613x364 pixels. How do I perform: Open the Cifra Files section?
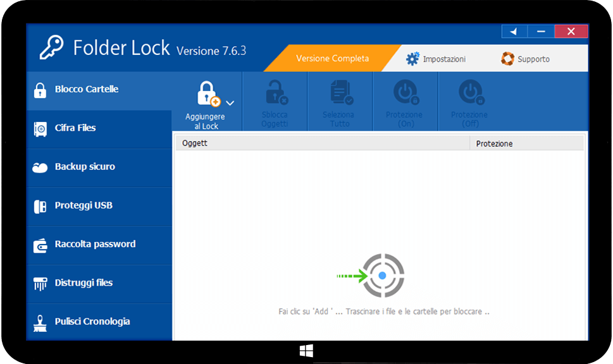coord(99,129)
